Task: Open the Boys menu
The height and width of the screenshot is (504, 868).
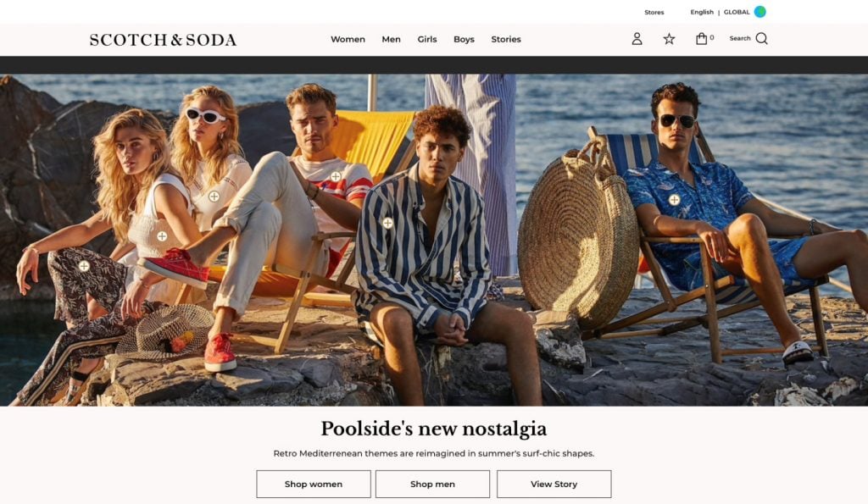Action: coord(464,39)
